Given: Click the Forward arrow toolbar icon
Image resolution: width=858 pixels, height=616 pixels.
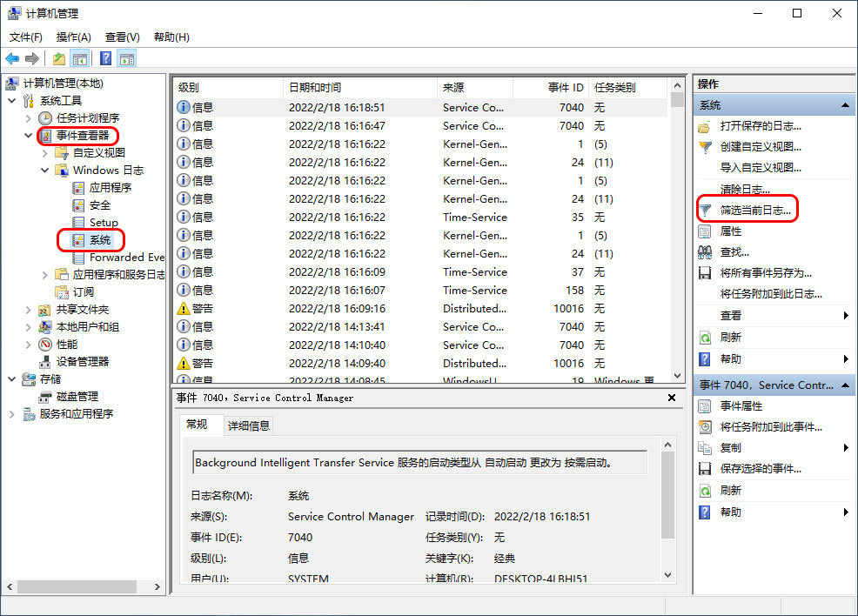Looking at the screenshot, I should click(31, 58).
